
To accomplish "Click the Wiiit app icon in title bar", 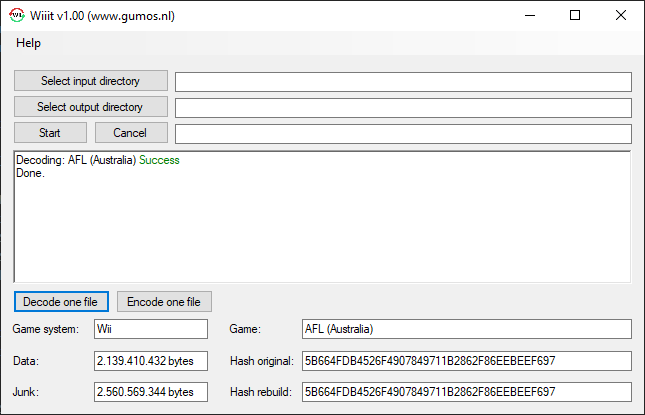I will click(x=17, y=16).
